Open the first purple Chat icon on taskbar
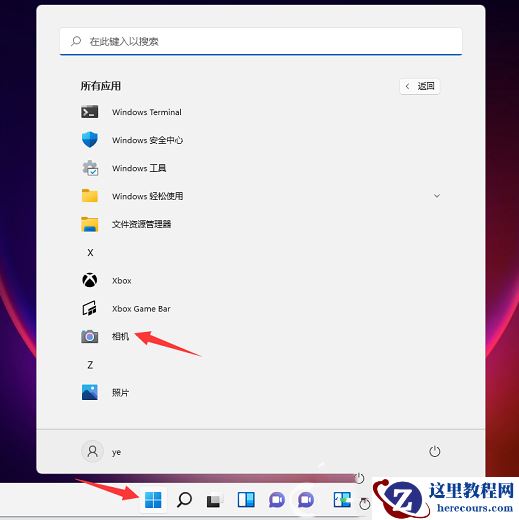519x520 pixels. [277, 500]
